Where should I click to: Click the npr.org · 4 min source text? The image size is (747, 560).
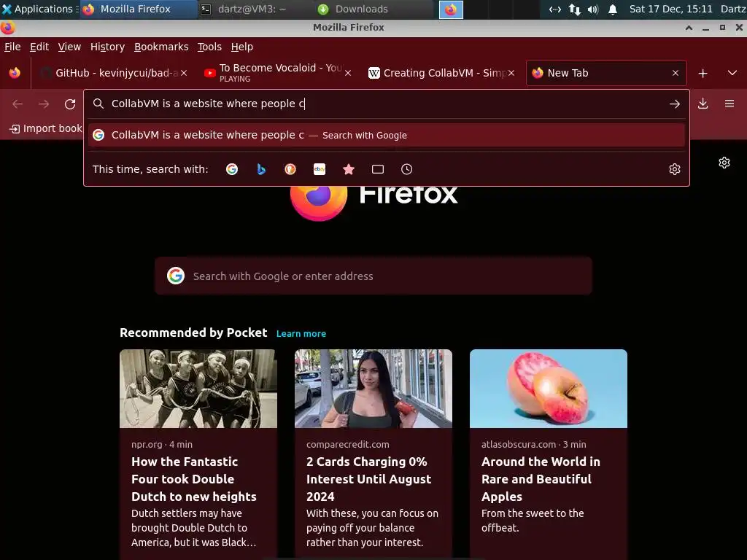[x=162, y=444]
